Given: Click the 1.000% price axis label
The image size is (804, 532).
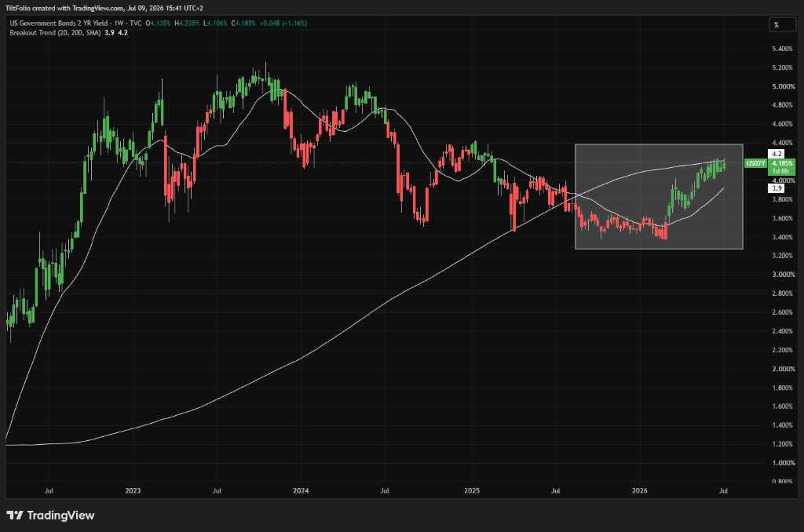Looking at the screenshot, I should 783,462.
